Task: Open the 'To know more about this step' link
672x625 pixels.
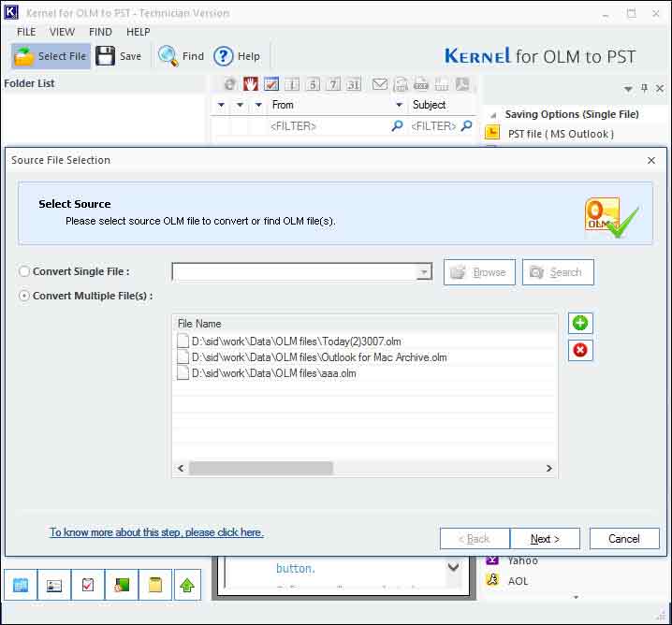Action: point(156,532)
